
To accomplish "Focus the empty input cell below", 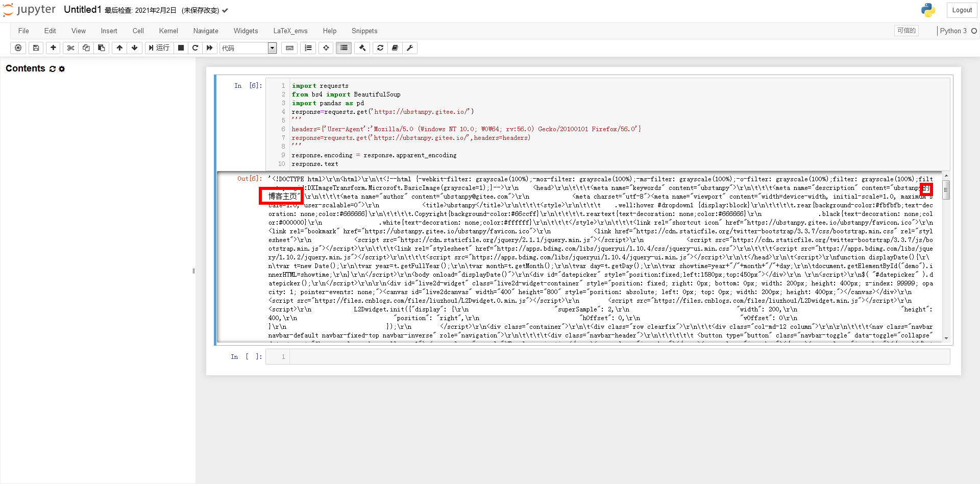I will (620, 357).
